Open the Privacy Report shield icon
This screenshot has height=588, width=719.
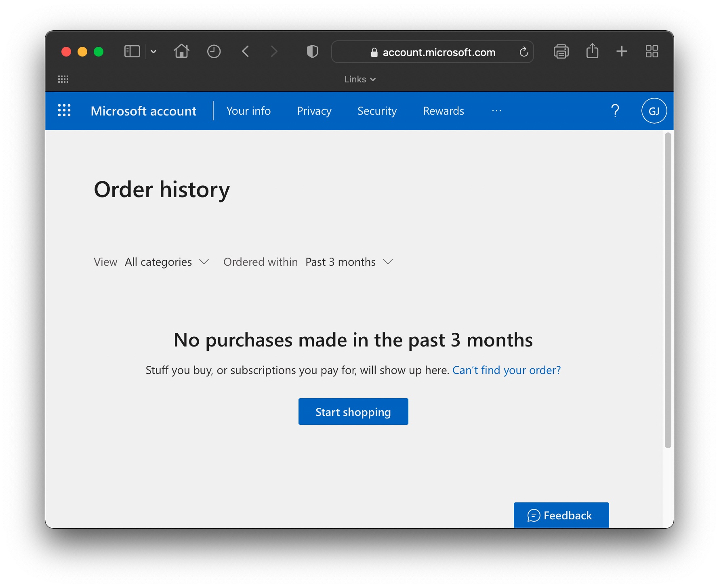(x=312, y=51)
